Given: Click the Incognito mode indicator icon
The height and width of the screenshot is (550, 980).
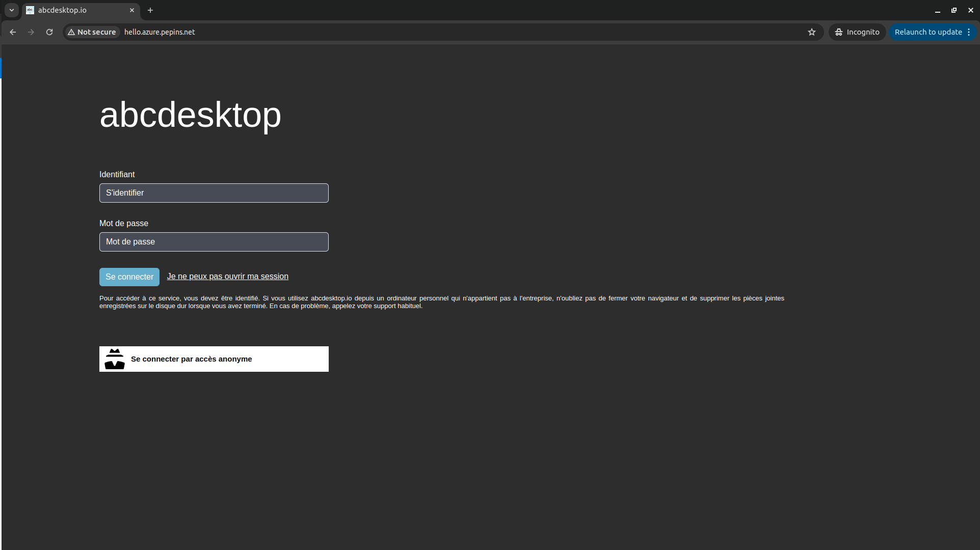Looking at the screenshot, I should click(839, 32).
